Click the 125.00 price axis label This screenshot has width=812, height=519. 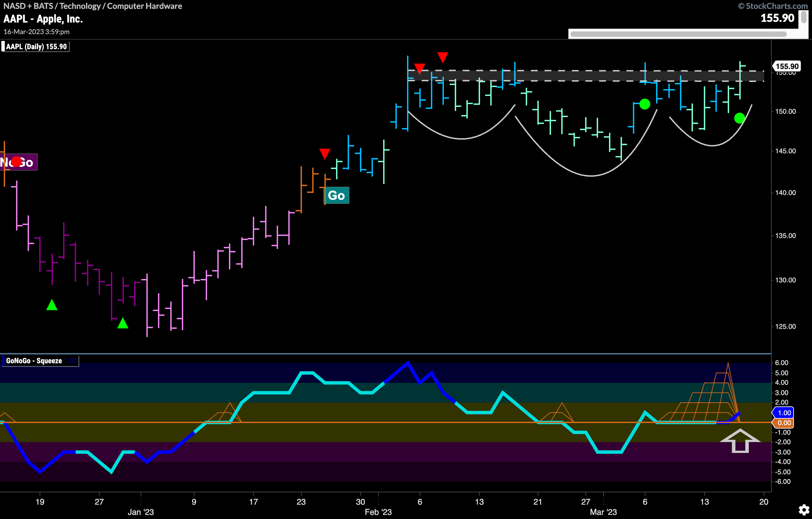point(785,327)
